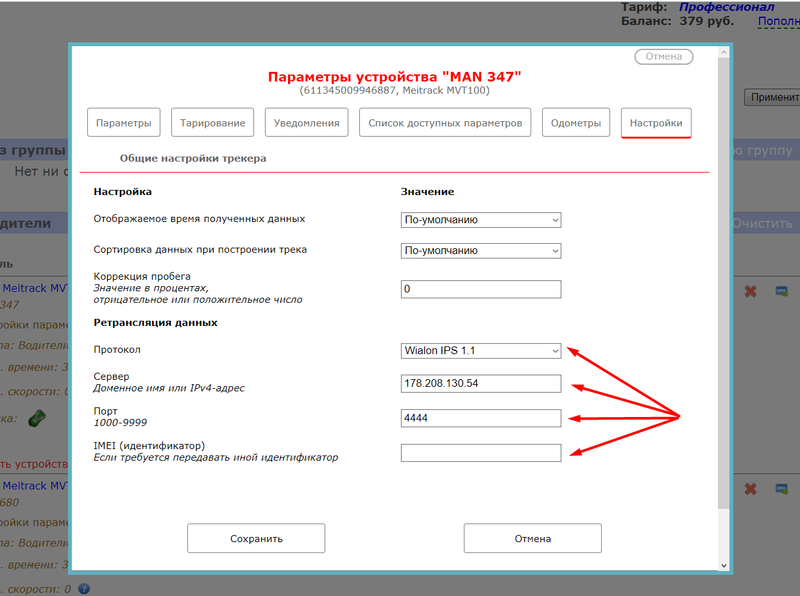800x596 pixels.
Task: Click the bottom Отмена button
Action: pos(532,538)
